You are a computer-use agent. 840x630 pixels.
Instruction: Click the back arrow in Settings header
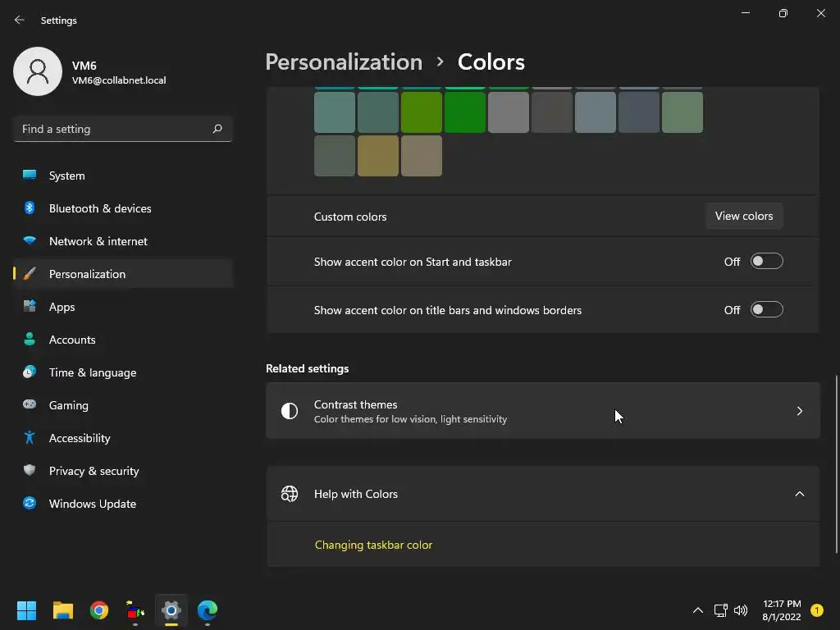click(x=20, y=21)
